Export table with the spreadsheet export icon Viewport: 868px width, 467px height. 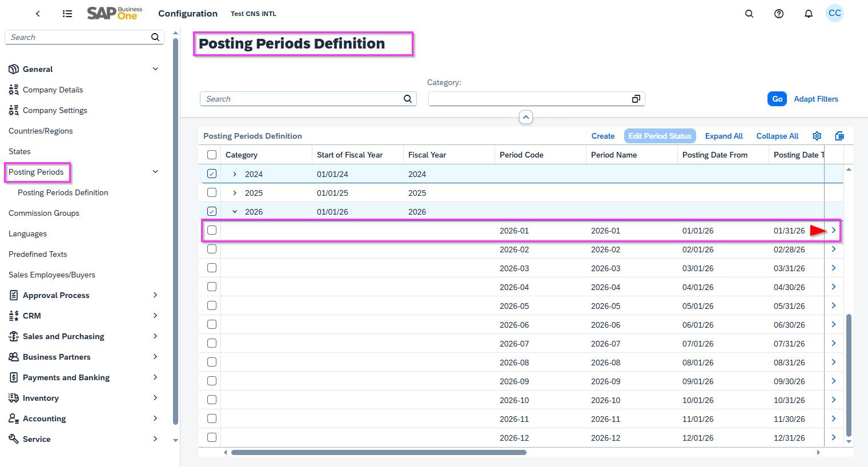click(x=839, y=136)
